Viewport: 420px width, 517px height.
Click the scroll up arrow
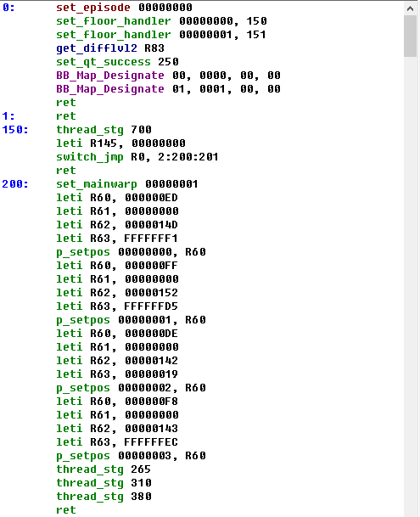(x=410, y=8)
